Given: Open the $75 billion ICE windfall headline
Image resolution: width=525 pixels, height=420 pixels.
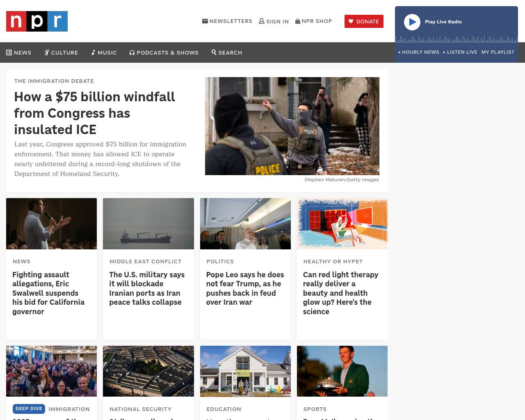Looking at the screenshot, I should point(95,113).
